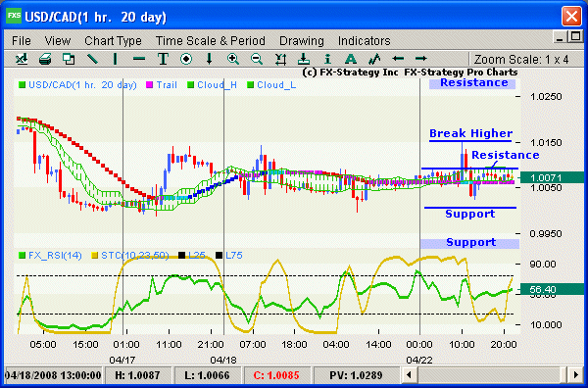The width and height of the screenshot is (588, 388).
Task: Click the RSI value tag 56.40
Action: tap(551, 289)
